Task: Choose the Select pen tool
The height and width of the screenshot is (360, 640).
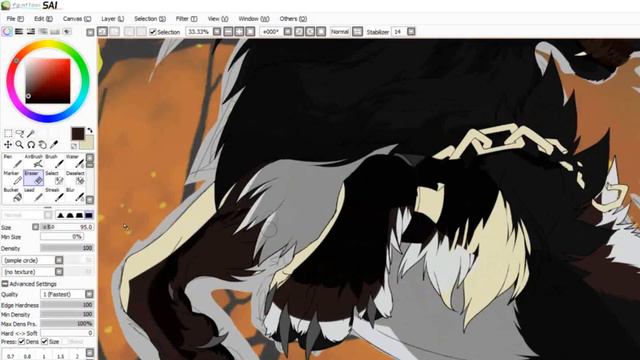Action: (54, 178)
